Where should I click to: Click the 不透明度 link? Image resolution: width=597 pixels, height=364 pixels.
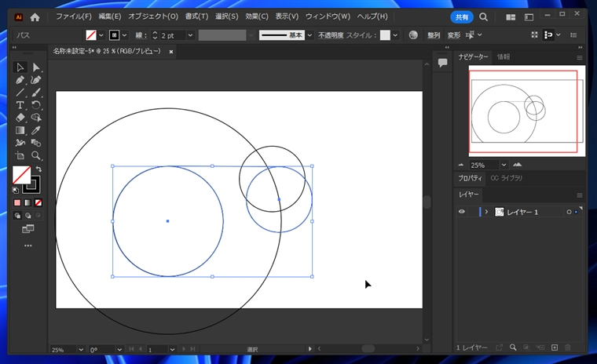click(x=331, y=35)
